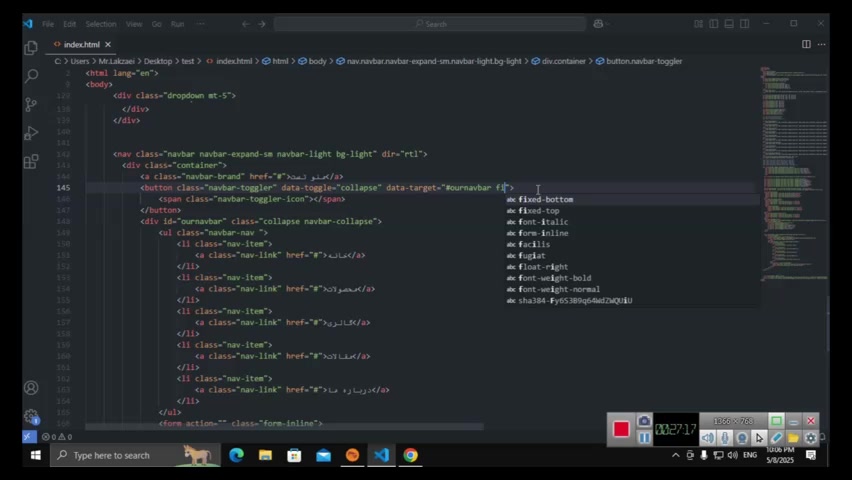This screenshot has width=852, height=480.
Task: Choose form-inline suggestion
Action: pyautogui.click(x=632, y=233)
